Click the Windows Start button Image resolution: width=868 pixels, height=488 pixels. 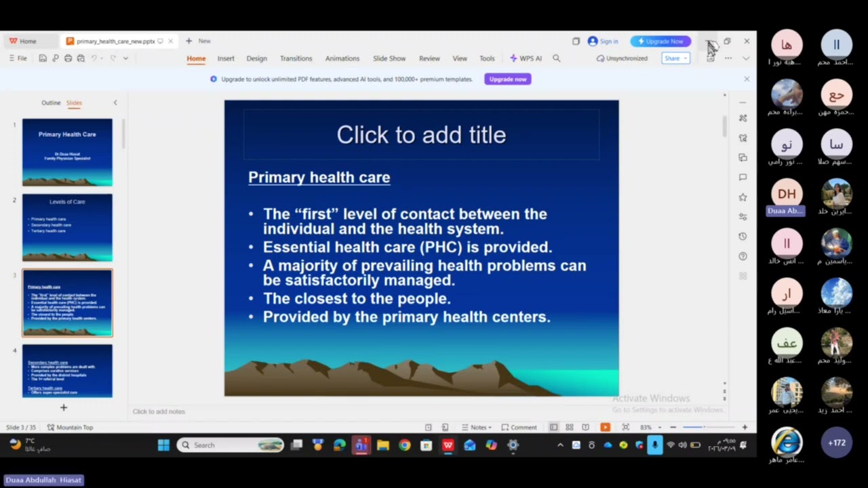pyautogui.click(x=163, y=445)
